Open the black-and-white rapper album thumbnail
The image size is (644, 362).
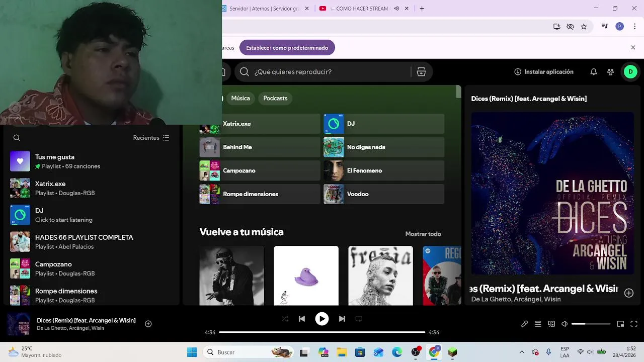231,276
